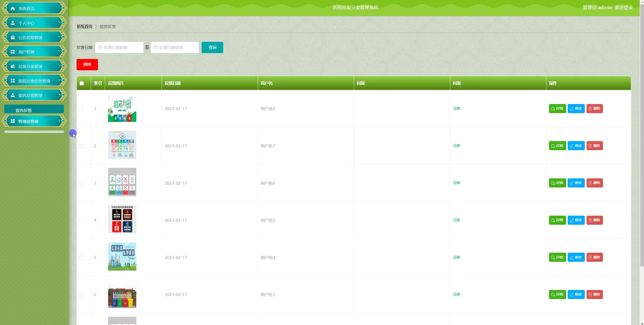Click the grid icon beside 用户管理
Viewport: 644px width, 325px height.
(x=13, y=52)
